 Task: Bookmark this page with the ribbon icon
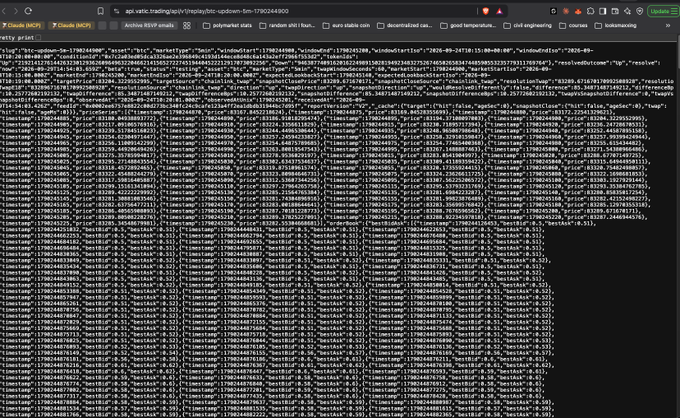pos(101,11)
